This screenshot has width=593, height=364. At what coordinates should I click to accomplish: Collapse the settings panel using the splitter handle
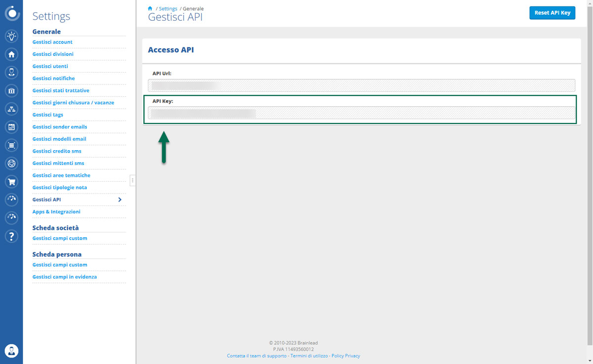[132, 181]
